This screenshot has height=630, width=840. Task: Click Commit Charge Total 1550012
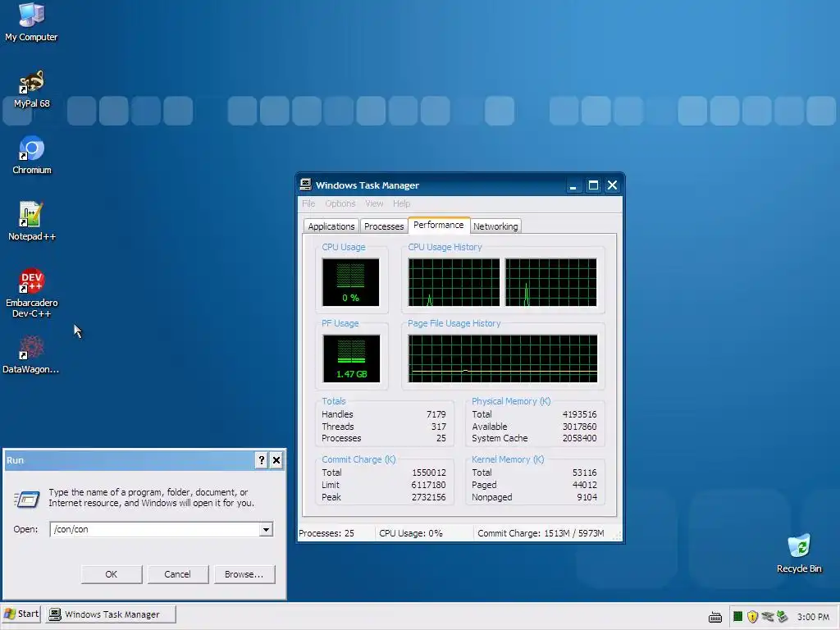click(428, 472)
